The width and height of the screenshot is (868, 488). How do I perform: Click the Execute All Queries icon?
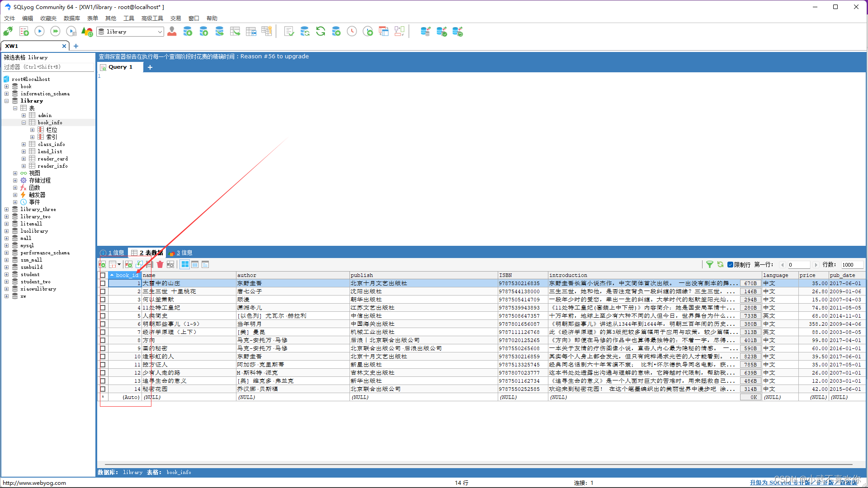tap(55, 32)
